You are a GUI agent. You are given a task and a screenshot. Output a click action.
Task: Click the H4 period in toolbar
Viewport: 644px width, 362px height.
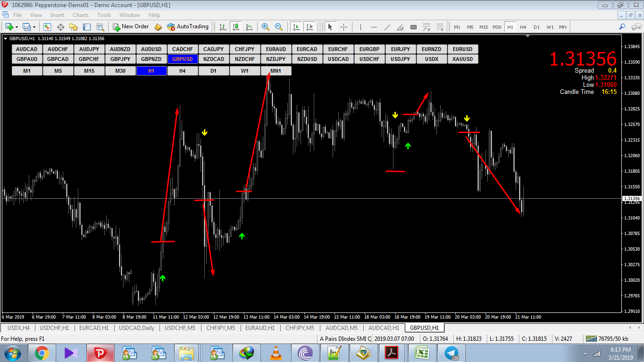(x=523, y=27)
